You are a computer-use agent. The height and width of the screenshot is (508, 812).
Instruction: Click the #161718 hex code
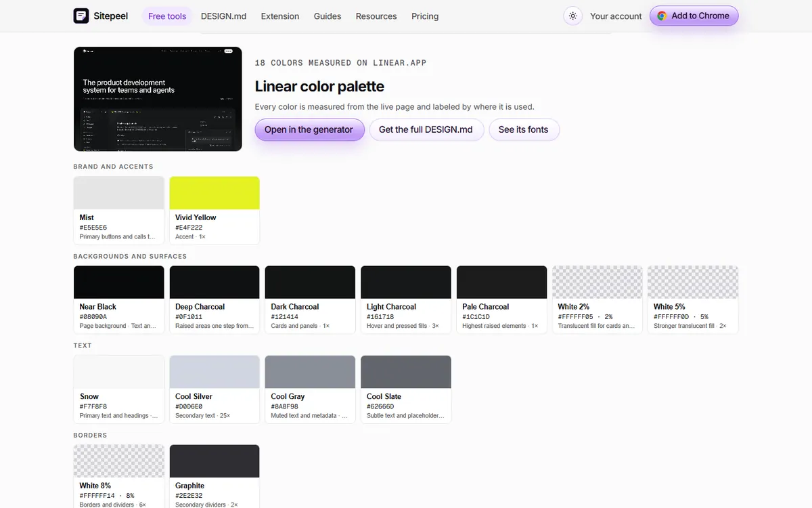380,317
